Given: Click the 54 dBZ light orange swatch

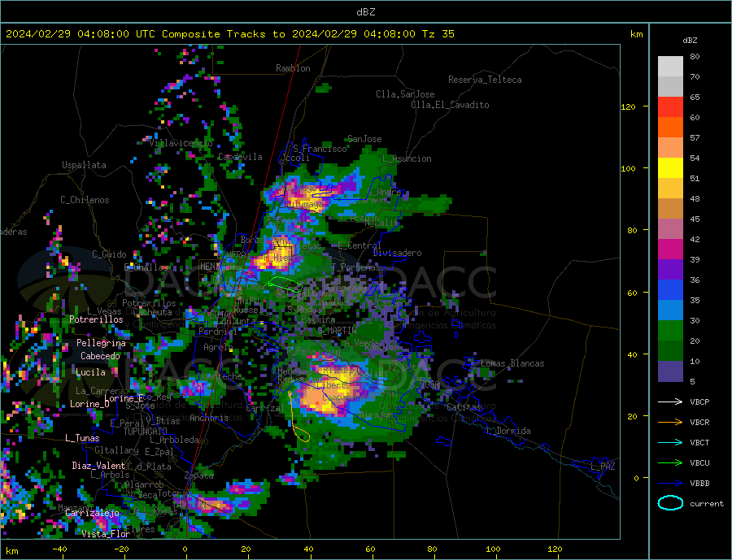Looking at the screenshot, I should tap(670, 147).
